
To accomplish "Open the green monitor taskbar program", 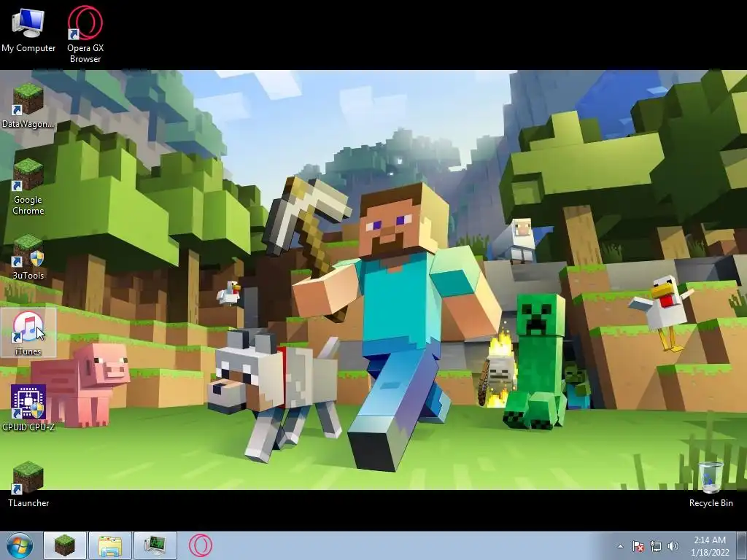I will (x=155, y=545).
